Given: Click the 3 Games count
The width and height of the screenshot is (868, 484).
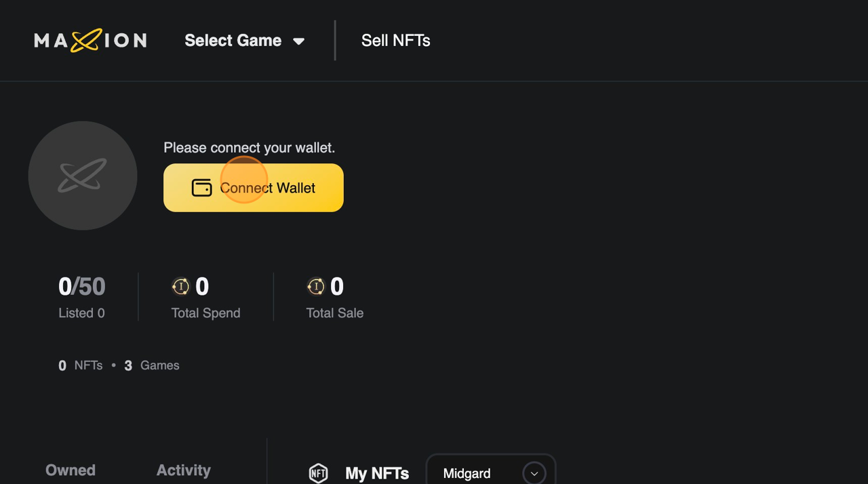Looking at the screenshot, I should [x=152, y=365].
